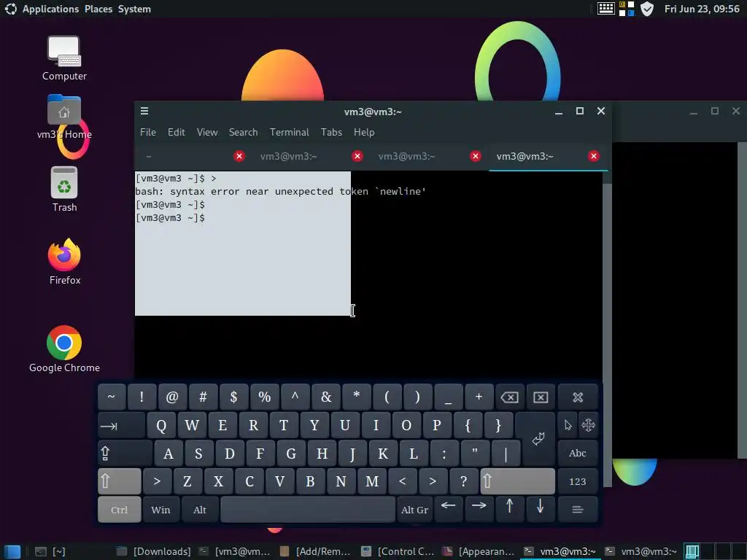The height and width of the screenshot is (560, 747).
Task: Open the Places panel menu
Action: 98,9
